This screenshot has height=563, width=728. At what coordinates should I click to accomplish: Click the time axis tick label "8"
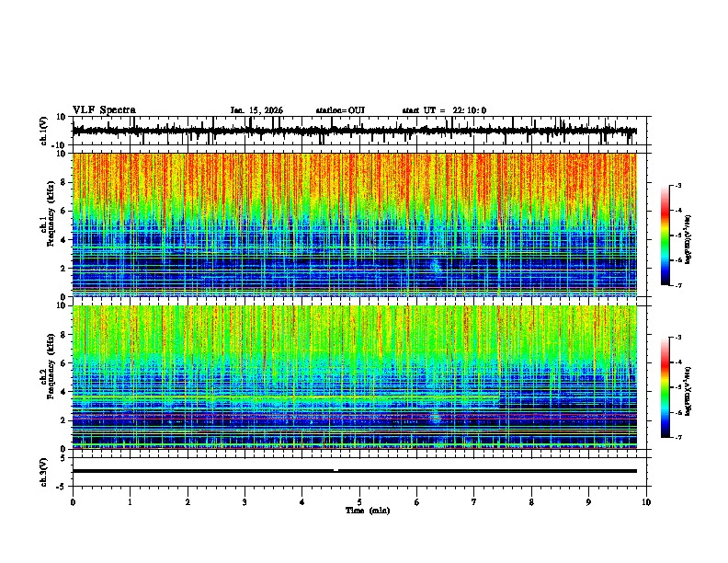click(531, 502)
